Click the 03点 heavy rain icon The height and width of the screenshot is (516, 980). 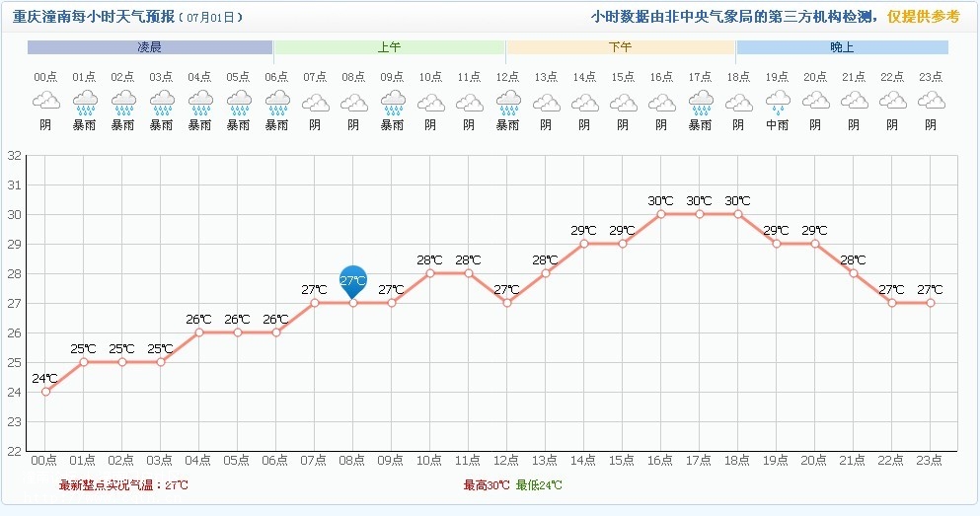click(162, 103)
